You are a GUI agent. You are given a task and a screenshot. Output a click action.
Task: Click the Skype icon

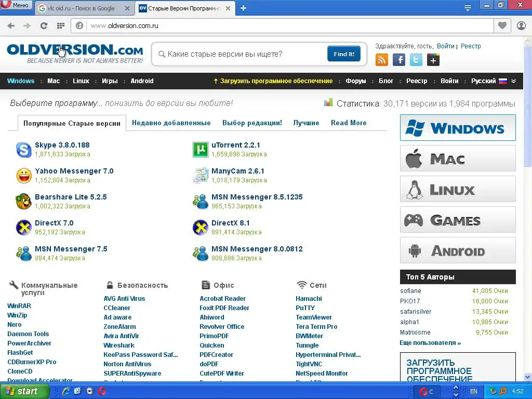pos(24,150)
